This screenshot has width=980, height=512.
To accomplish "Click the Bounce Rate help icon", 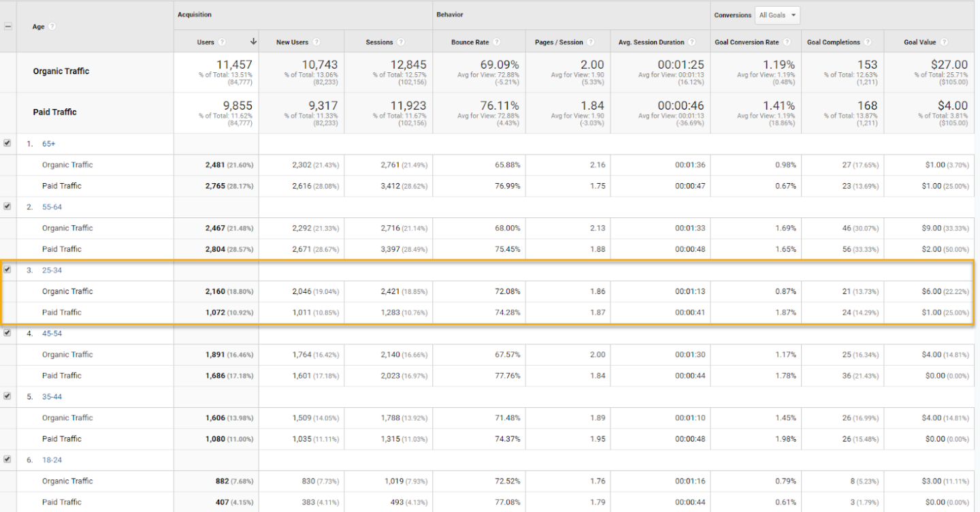I will coord(497,42).
